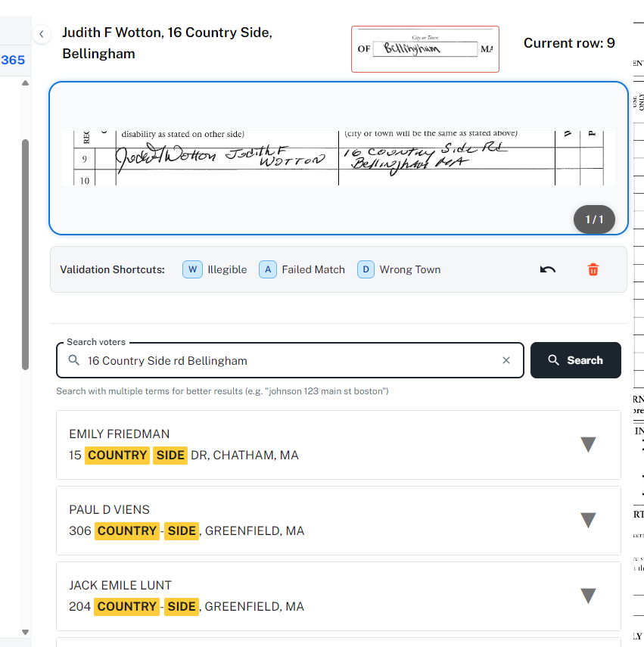
Task: Click the signature row 9 scan image
Action: pos(338,158)
